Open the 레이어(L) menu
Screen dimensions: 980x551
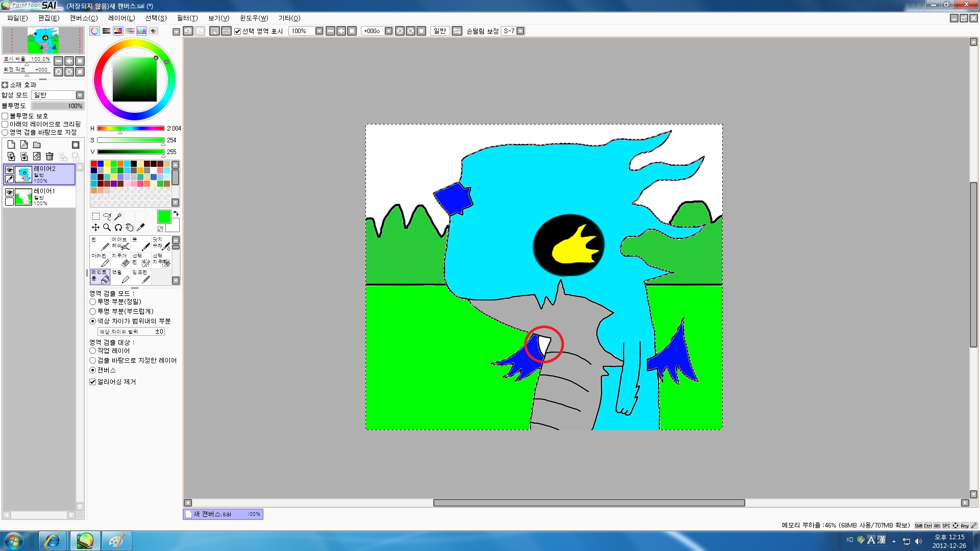pyautogui.click(x=121, y=18)
